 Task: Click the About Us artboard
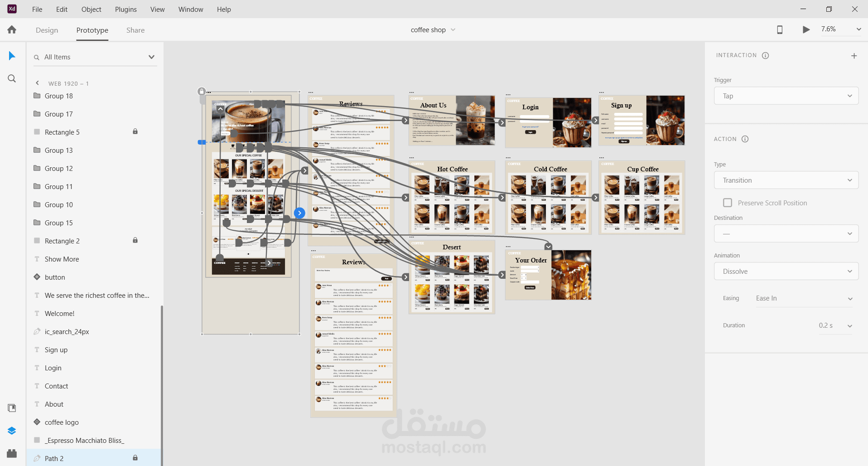coord(452,120)
